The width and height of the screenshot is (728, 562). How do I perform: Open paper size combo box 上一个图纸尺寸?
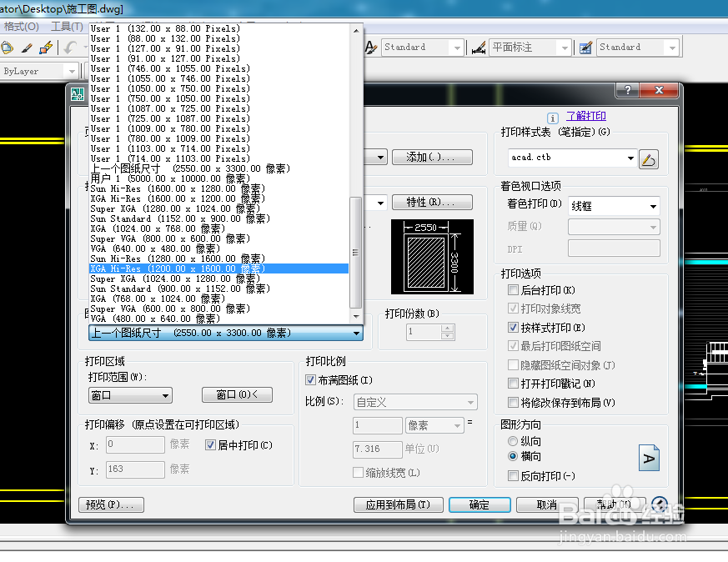226,333
